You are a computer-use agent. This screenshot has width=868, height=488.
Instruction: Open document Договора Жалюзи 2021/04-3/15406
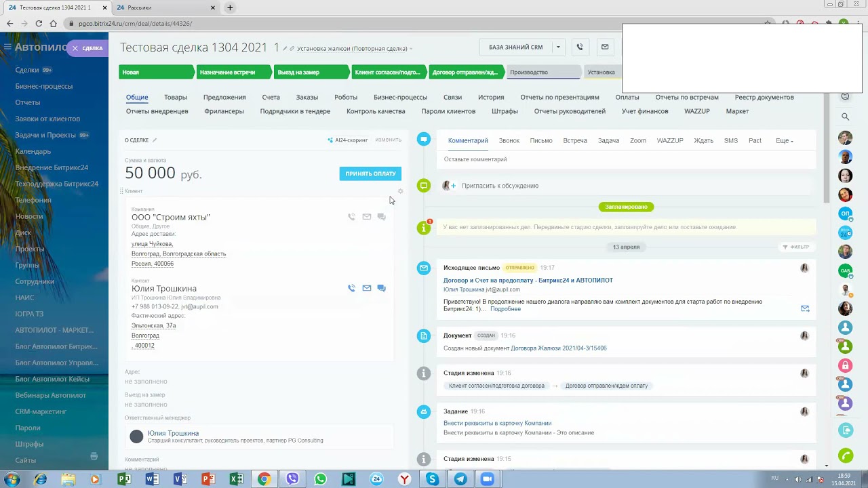pos(559,348)
